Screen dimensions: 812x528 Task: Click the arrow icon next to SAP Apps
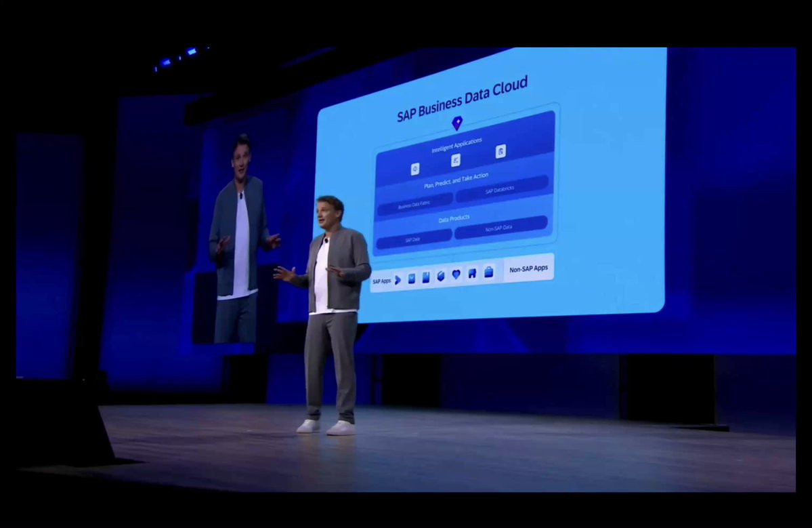398,280
